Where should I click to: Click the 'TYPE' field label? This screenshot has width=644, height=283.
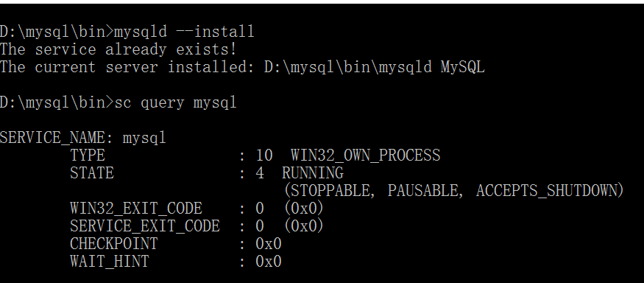click(x=88, y=155)
